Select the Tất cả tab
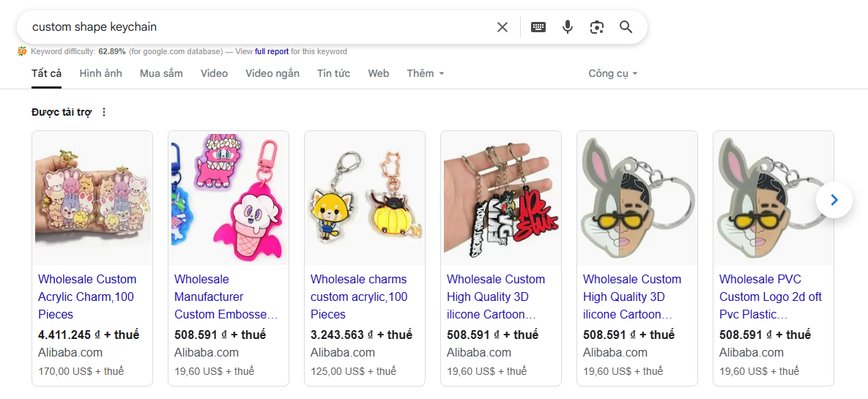The height and width of the screenshot is (399, 868). click(46, 74)
